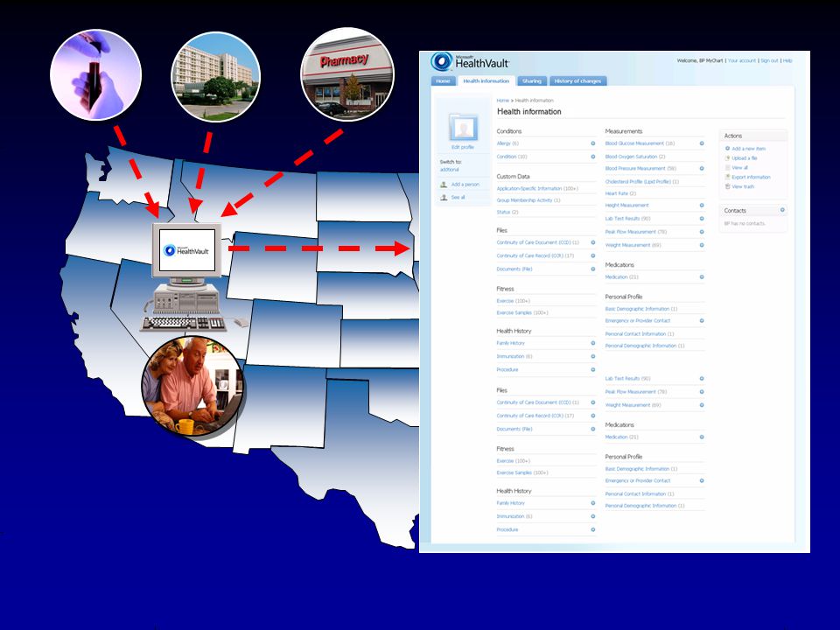Open Blood Oxygen Saturation (2) link
The image size is (840, 630).
tap(635, 157)
